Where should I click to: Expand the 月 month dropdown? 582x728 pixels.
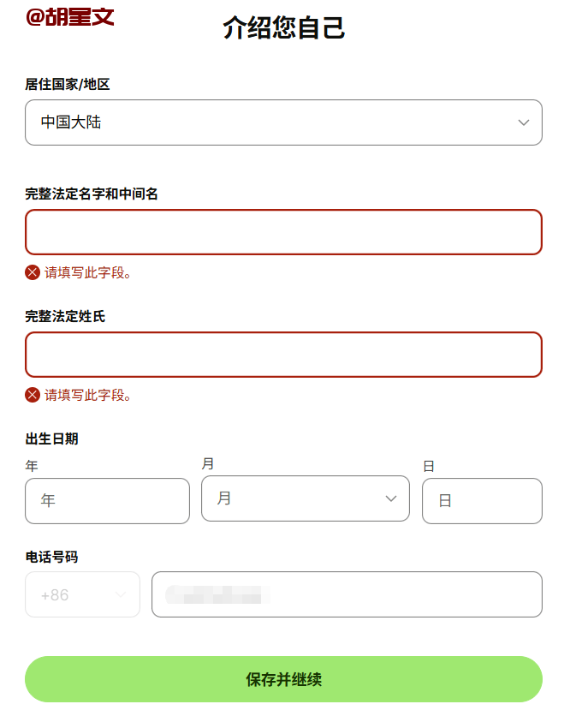click(305, 498)
